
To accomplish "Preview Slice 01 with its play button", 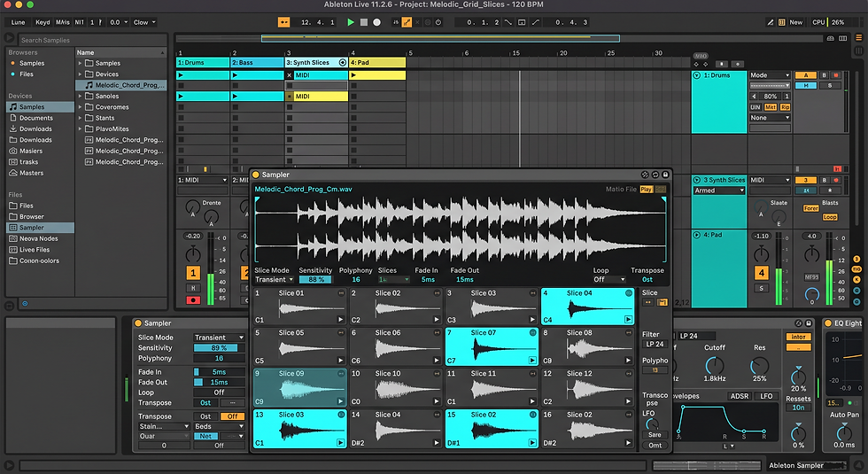I will pos(340,320).
